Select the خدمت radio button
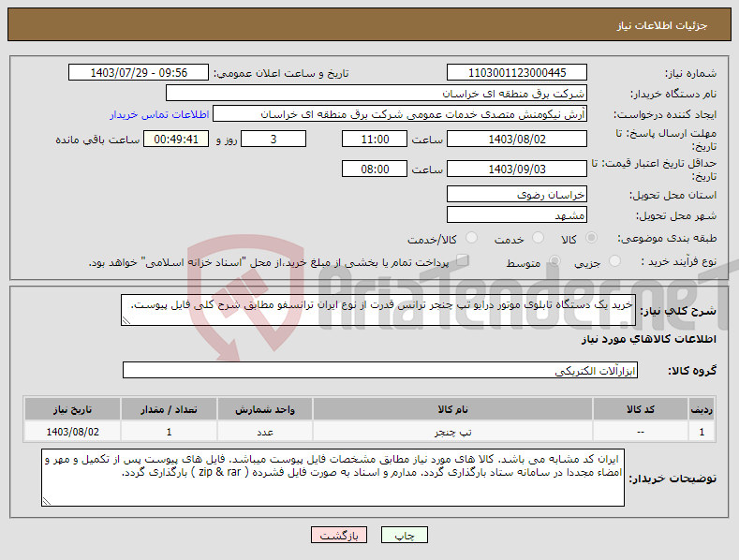 click(x=538, y=238)
